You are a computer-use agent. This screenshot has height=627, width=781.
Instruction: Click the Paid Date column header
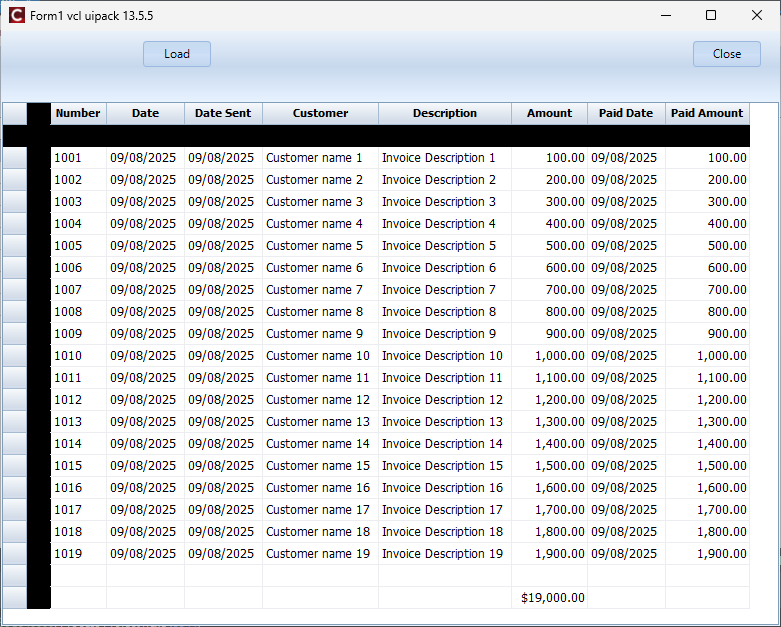pos(626,113)
